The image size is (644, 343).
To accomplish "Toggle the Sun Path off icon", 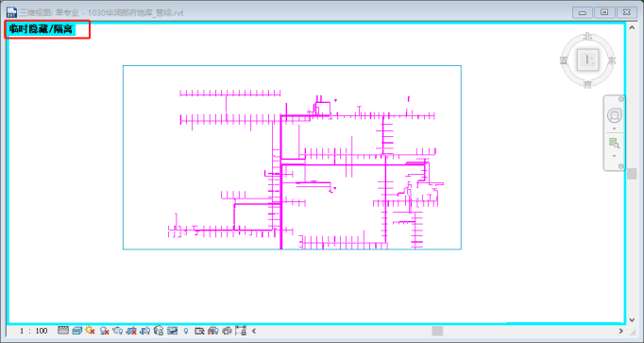I will (x=91, y=331).
